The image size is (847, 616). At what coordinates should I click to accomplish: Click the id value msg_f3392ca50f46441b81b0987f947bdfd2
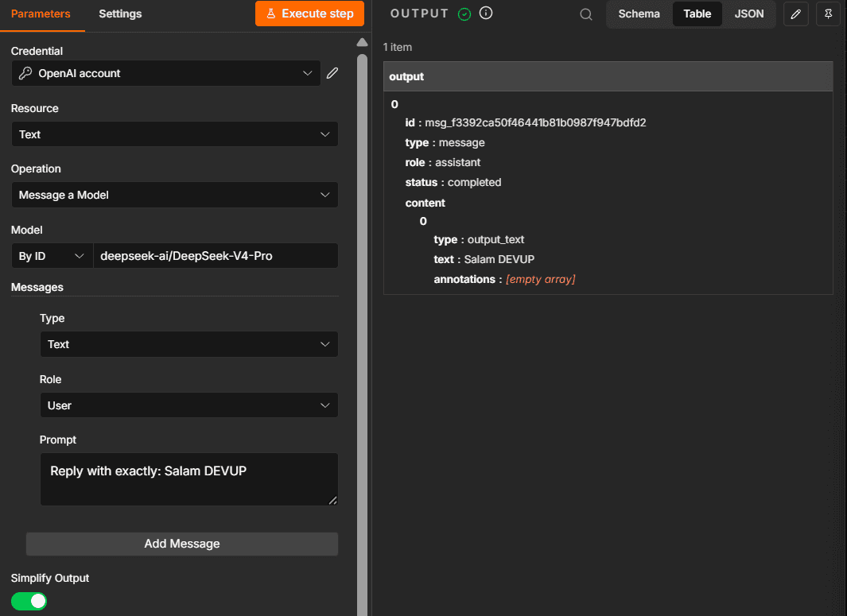535,122
